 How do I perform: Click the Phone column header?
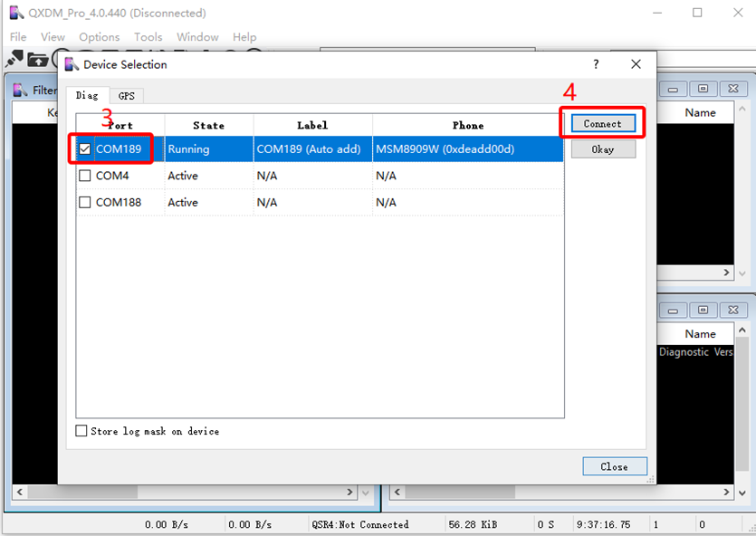467,125
